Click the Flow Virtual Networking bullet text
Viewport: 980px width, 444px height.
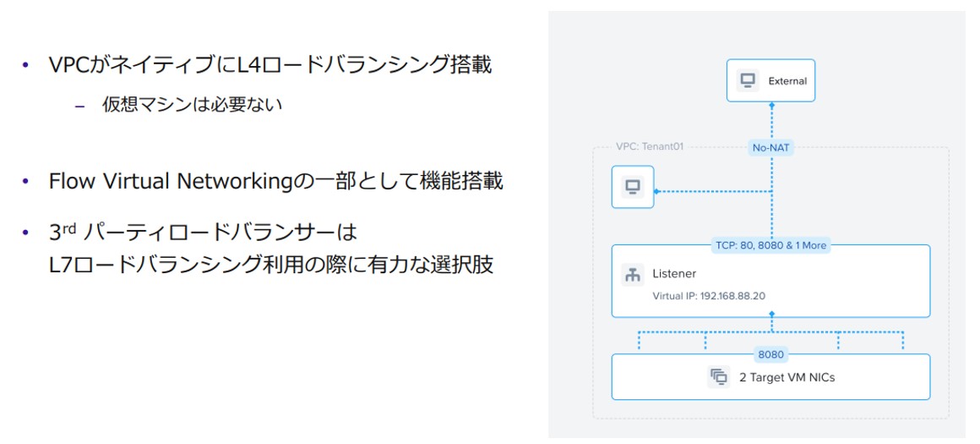(x=275, y=181)
